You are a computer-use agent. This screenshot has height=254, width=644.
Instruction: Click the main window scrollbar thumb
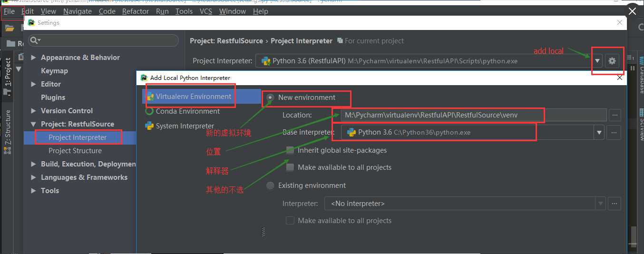point(634,236)
